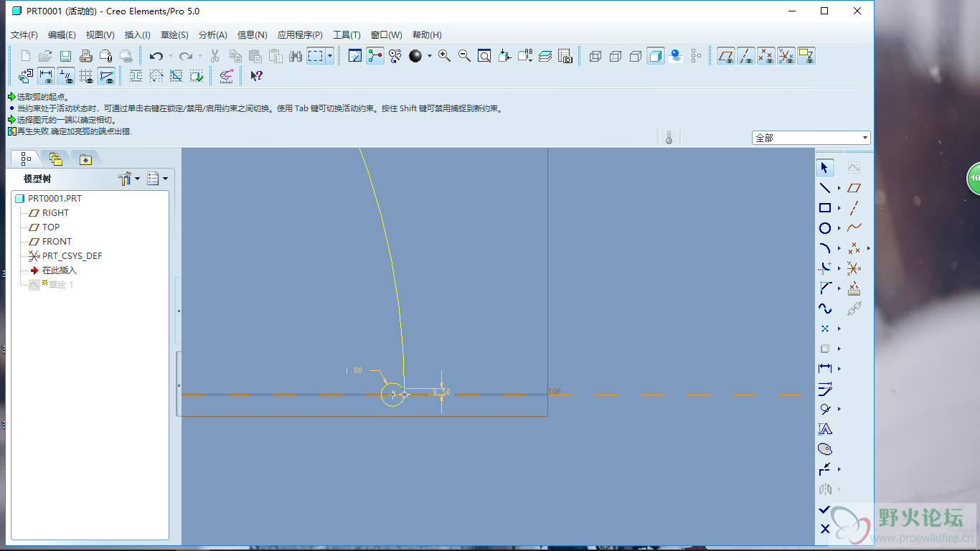Click the zoom out magnifier icon
980x551 pixels.
click(465, 56)
